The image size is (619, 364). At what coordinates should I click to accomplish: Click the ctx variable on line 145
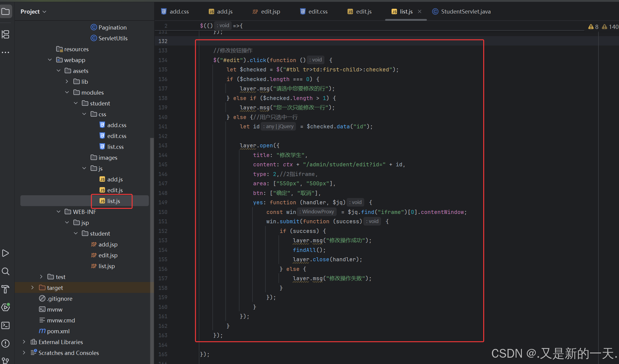288,165
